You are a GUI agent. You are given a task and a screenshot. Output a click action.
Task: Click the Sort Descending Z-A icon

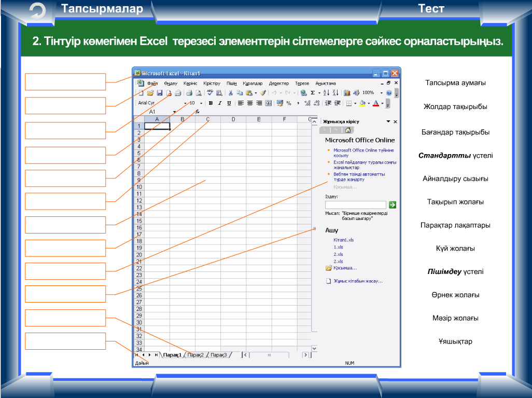coord(335,93)
